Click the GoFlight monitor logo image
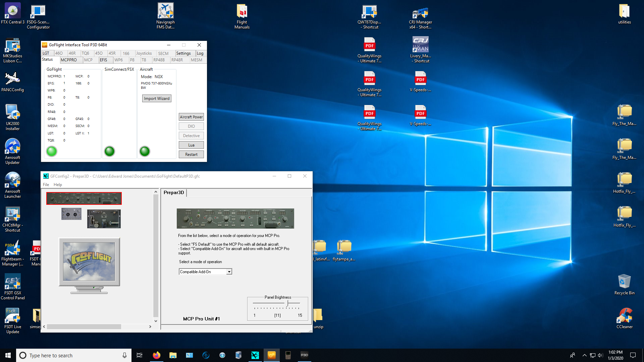 click(89, 262)
